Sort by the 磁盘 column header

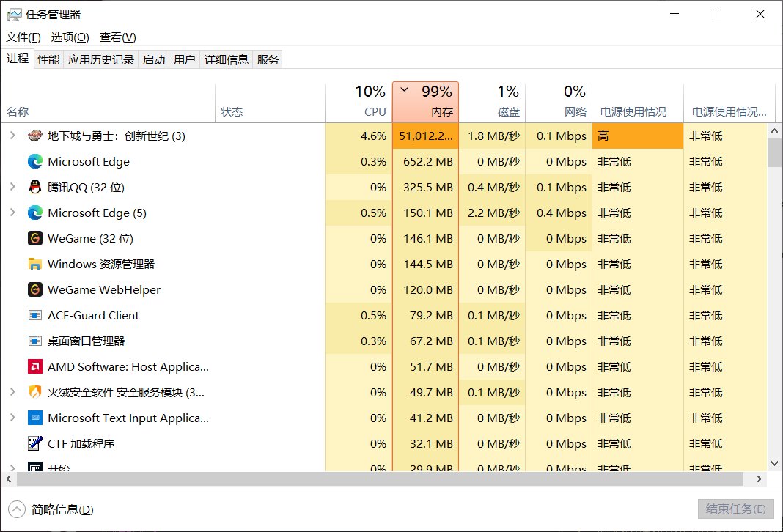[x=492, y=103]
